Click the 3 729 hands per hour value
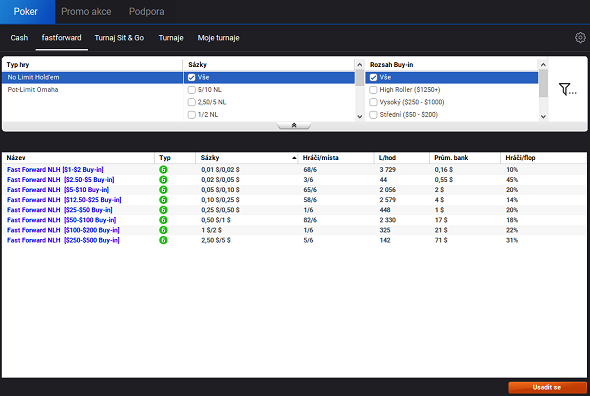590x396 pixels. (x=388, y=170)
